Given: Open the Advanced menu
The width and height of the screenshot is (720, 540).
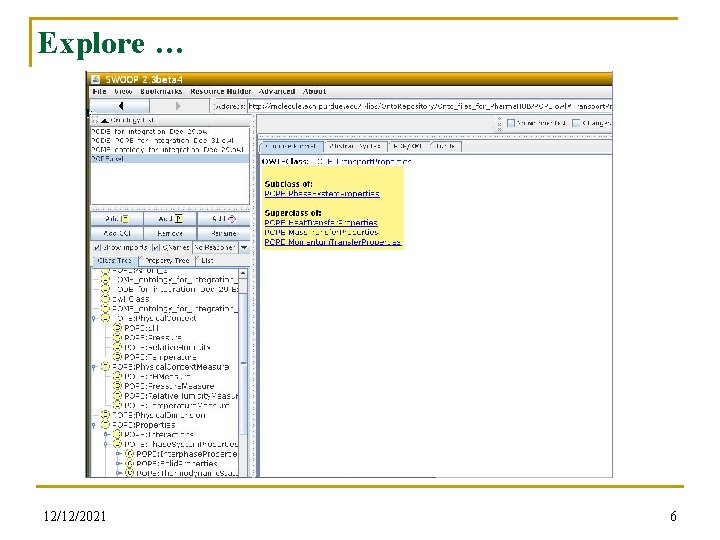Looking at the screenshot, I should (277, 91).
